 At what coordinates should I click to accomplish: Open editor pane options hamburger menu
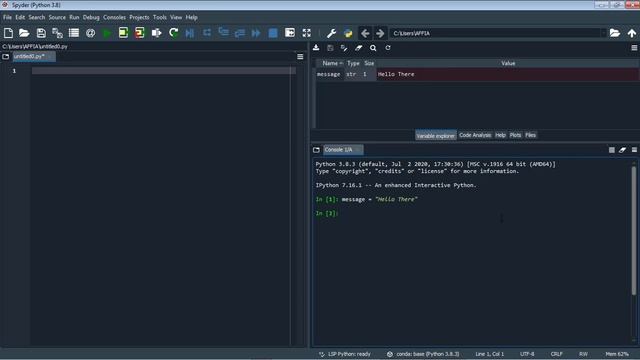[300, 57]
